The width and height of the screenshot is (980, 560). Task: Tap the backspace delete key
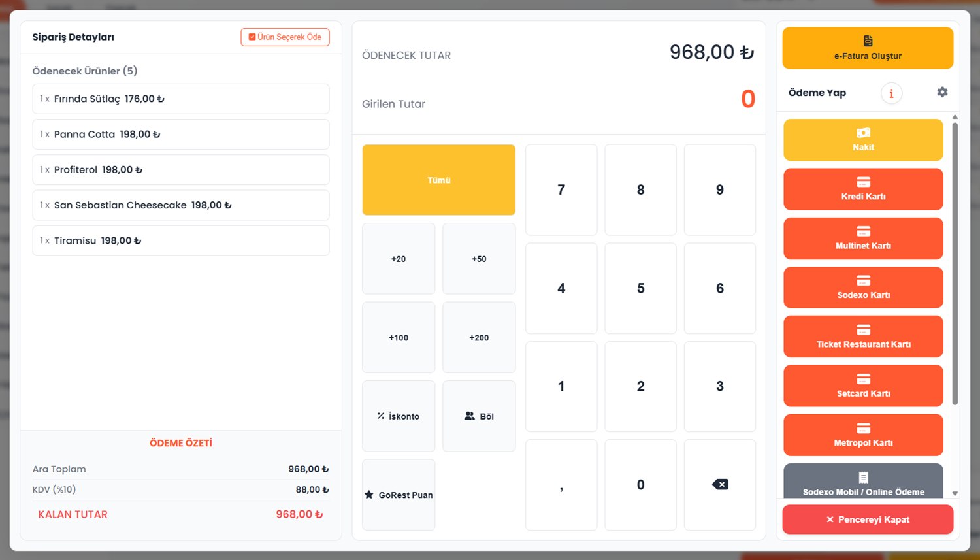click(x=720, y=485)
